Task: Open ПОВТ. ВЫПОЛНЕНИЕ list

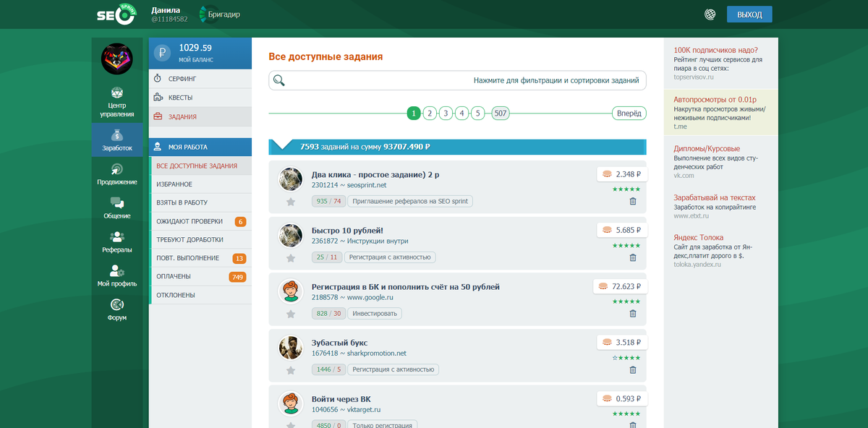Action: pos(200,258)
